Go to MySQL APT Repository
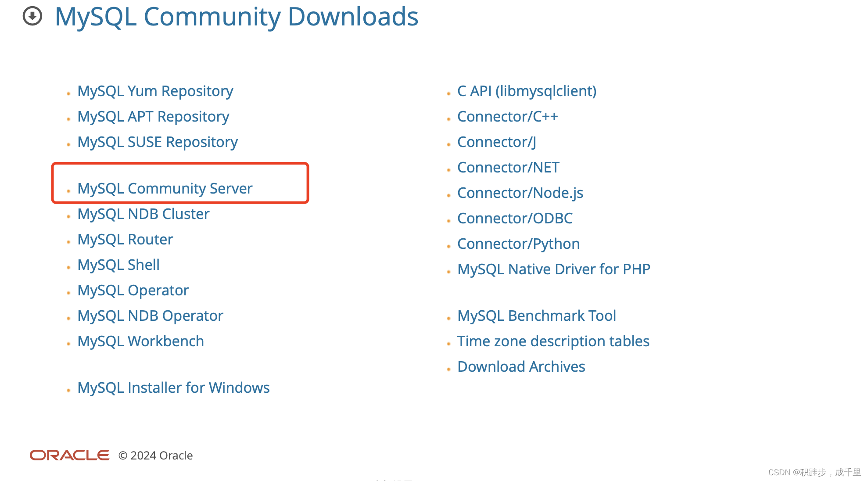The height and width of the screenshot is (481, 868). click(x=153, y=116)
